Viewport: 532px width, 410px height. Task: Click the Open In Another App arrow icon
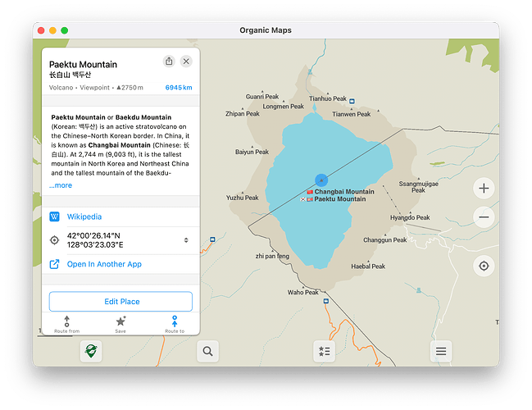(54, 264)
